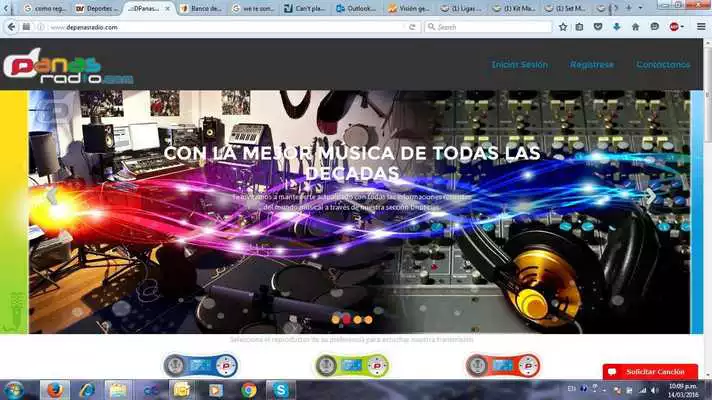
Task: Click the Iniciar Sesión link
Action: [x=519, y=64]
